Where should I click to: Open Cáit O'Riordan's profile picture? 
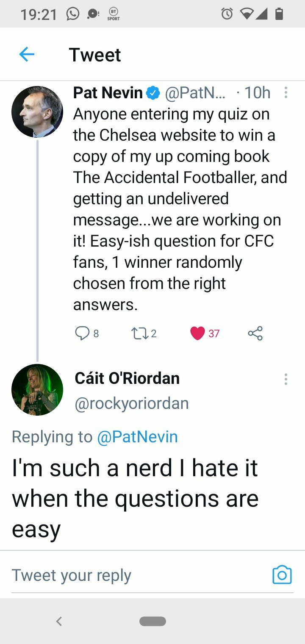(37, 390)
